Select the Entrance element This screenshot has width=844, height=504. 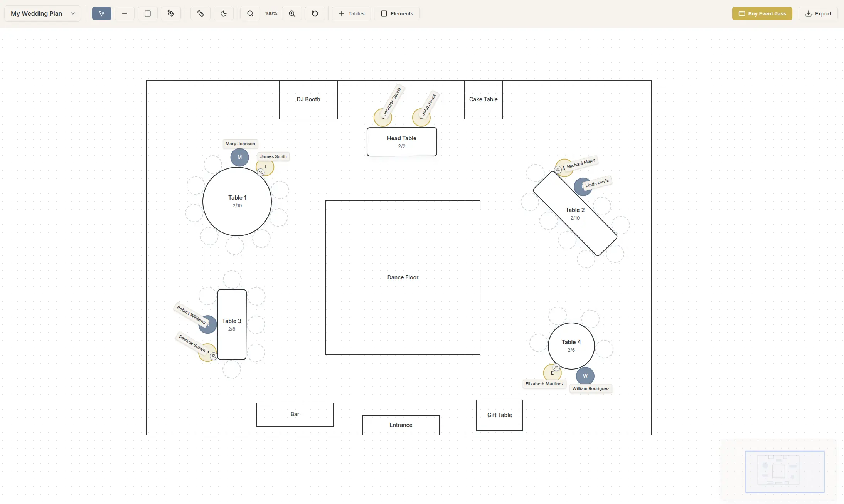pyautogui.click(x=401, y=425)
